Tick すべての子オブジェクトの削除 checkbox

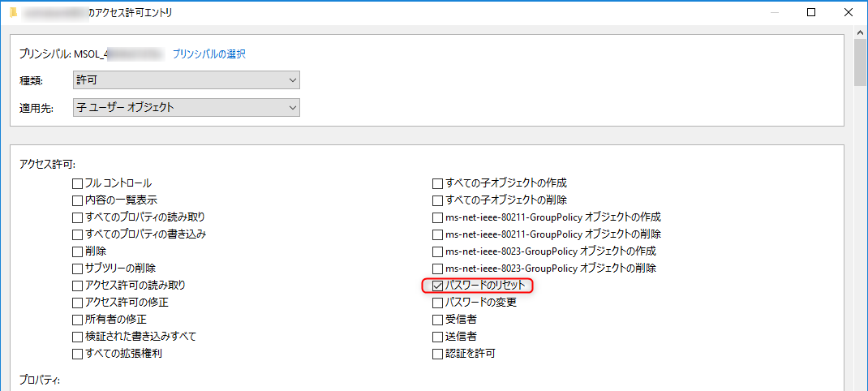click(437, 200)
